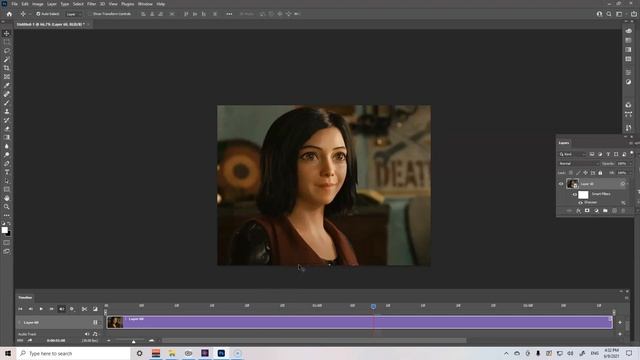The width and height of the screenshot is (640, 360).
Task: Open the File menu
Action: tap(14, 4)
